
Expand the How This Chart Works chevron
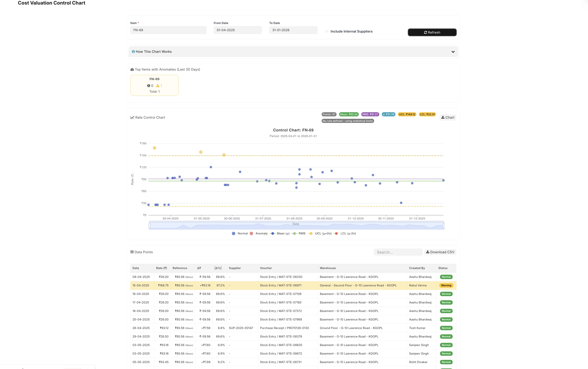click(453, 52)
